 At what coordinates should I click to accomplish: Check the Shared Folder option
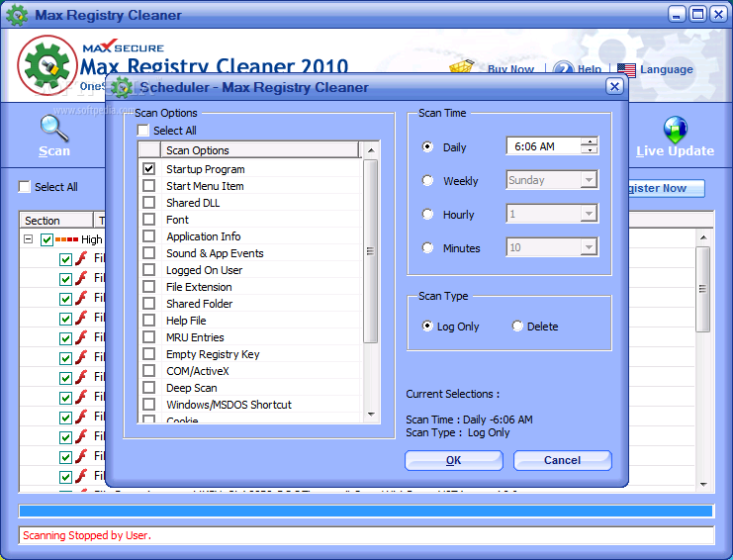click(149, 304)
